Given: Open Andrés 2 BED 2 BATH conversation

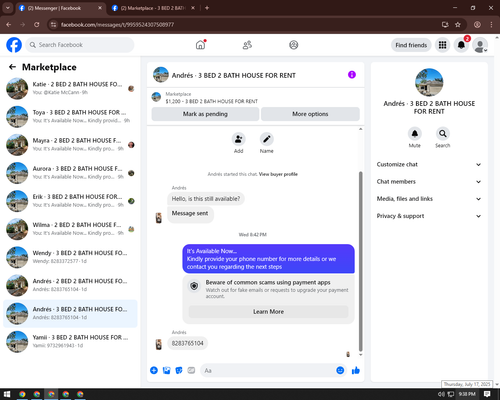Looking at the screenshot, I should point(70,285).
